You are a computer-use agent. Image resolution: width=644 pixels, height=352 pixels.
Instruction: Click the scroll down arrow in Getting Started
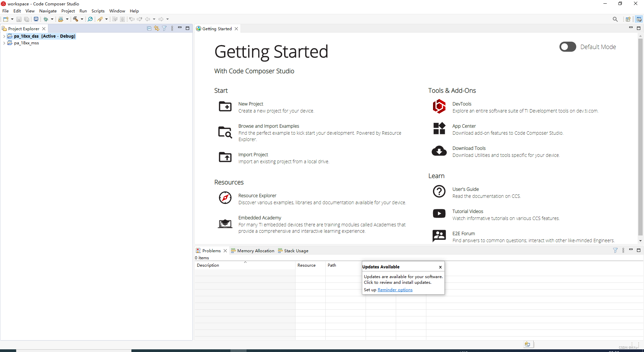pyautogui.click(x=640, y=241)
